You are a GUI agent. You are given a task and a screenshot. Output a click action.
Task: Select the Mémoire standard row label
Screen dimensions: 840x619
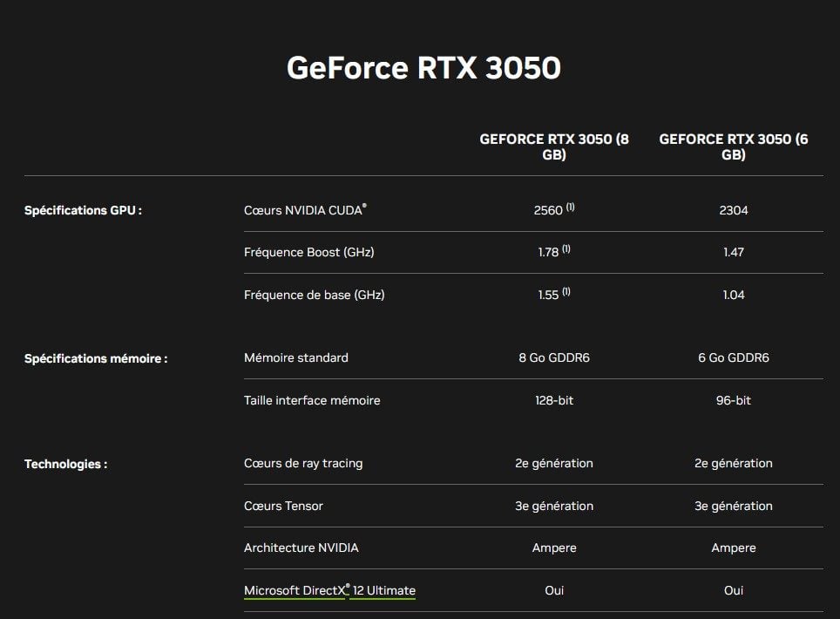tap(295, 357)
